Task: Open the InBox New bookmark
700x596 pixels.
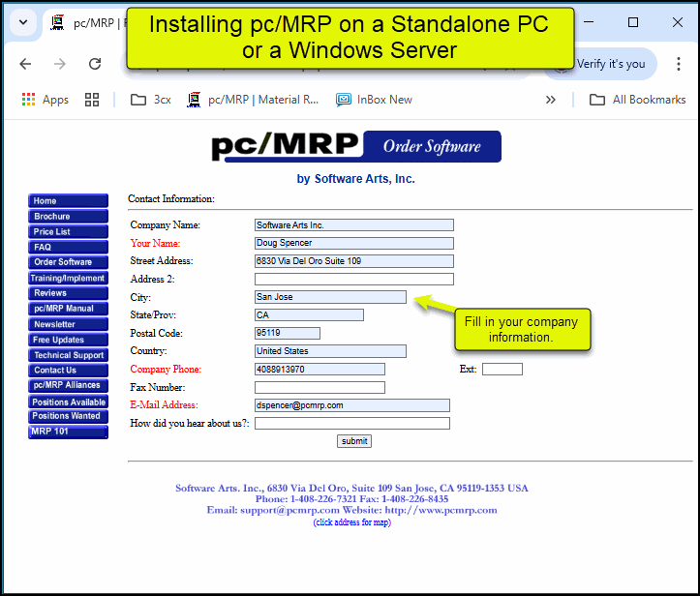Action: point(374,100)
